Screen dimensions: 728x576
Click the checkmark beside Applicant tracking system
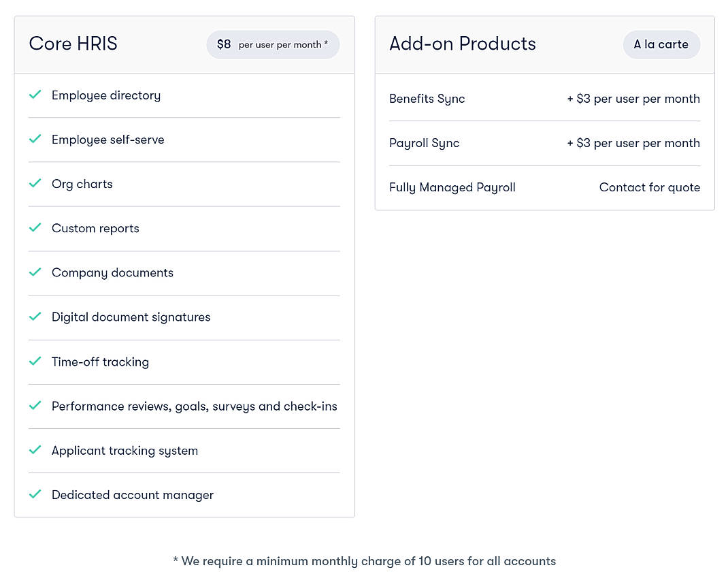[35, 450]
